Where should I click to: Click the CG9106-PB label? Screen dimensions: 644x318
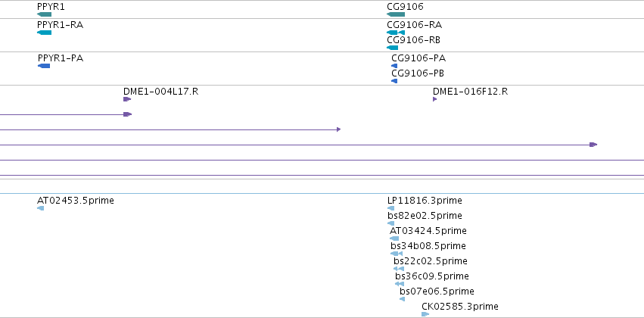[418, 73]
